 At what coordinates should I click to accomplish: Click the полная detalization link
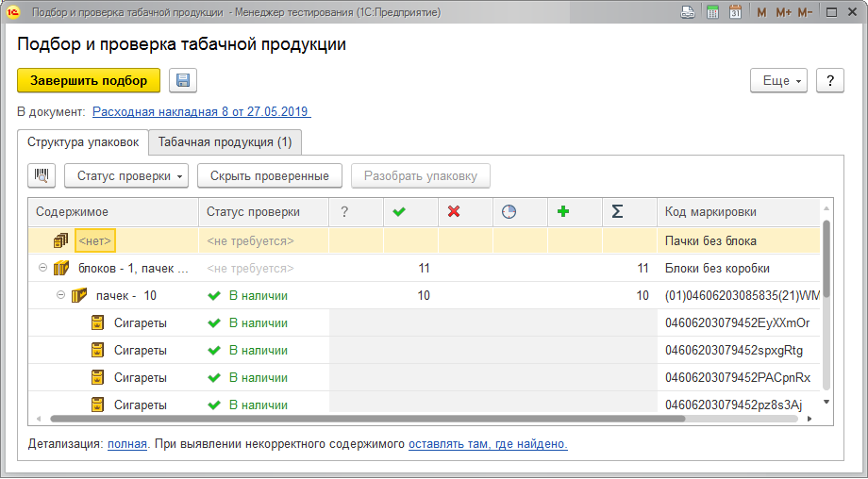click(x=127, y=443)
